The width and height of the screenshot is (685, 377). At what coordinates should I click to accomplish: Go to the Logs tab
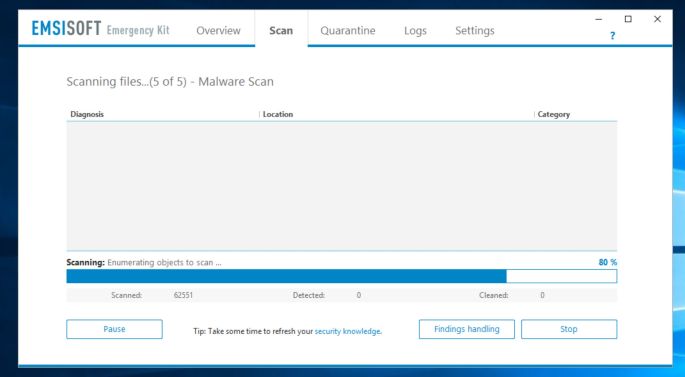[415, 31]
